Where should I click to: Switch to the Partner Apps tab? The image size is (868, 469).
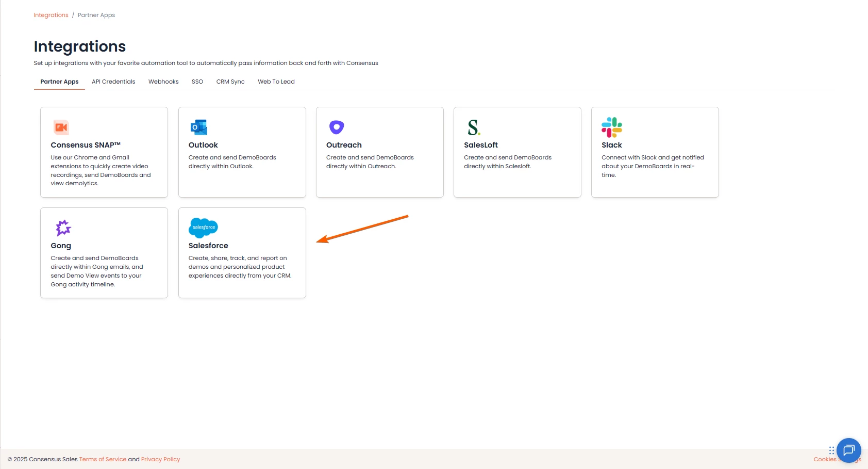(x=59, y=82)
